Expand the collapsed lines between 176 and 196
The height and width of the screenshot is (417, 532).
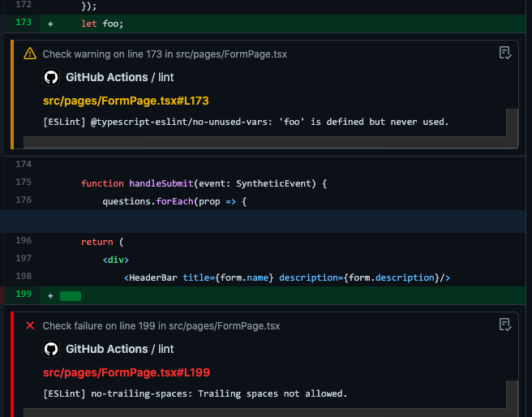[x=263, y=221]
